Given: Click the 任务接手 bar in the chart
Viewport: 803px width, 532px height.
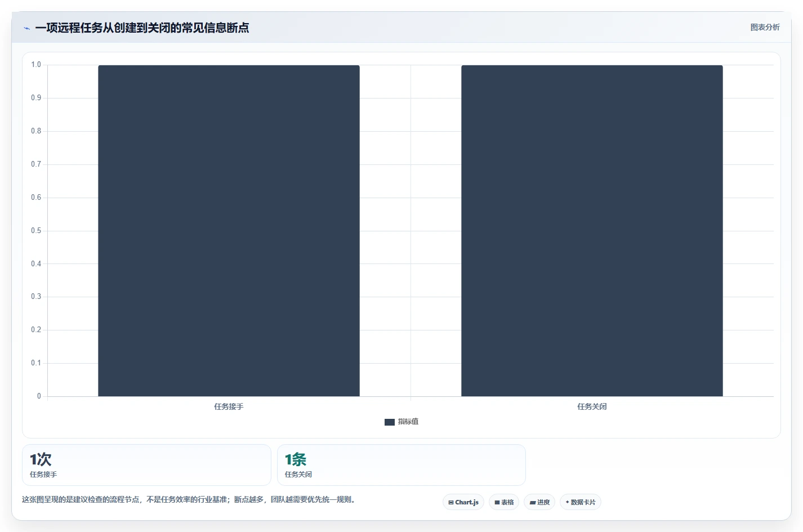Looking at the screenshot, I should (229, 231).
